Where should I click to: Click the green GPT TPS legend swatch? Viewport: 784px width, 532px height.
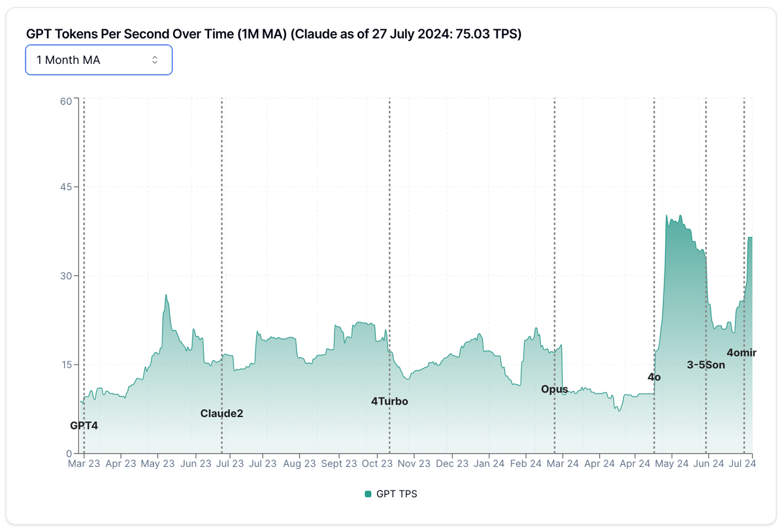tap(368, 494)
